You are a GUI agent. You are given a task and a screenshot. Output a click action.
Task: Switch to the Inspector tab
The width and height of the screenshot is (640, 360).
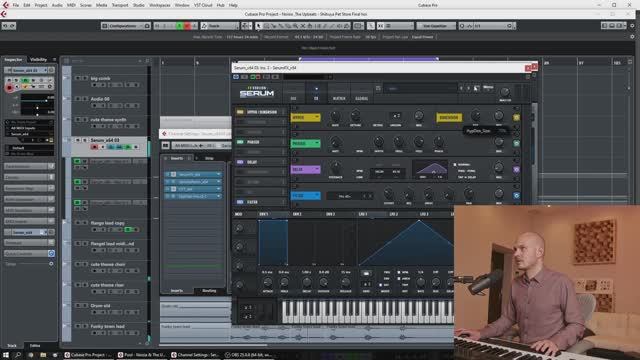pyautogui.click(x=13, y=60)
